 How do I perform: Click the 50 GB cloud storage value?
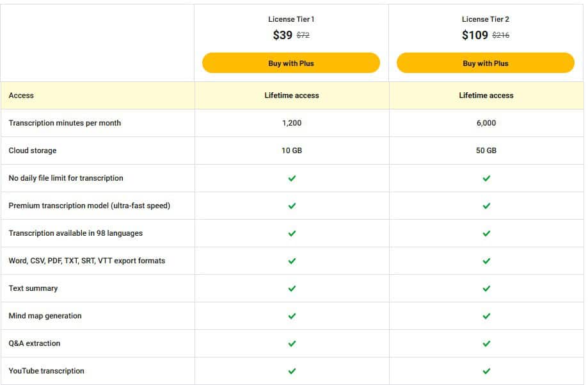click(x=486, y=151)
